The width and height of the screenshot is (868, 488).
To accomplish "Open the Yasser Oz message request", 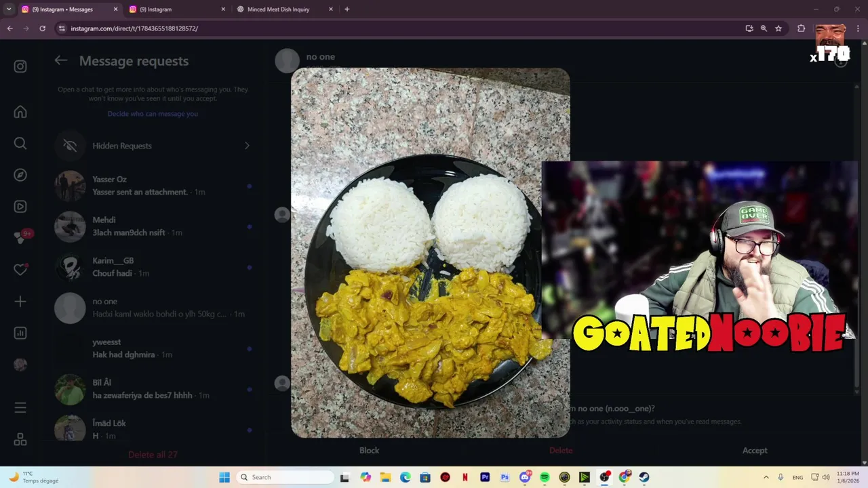I will tap(153, 186).
